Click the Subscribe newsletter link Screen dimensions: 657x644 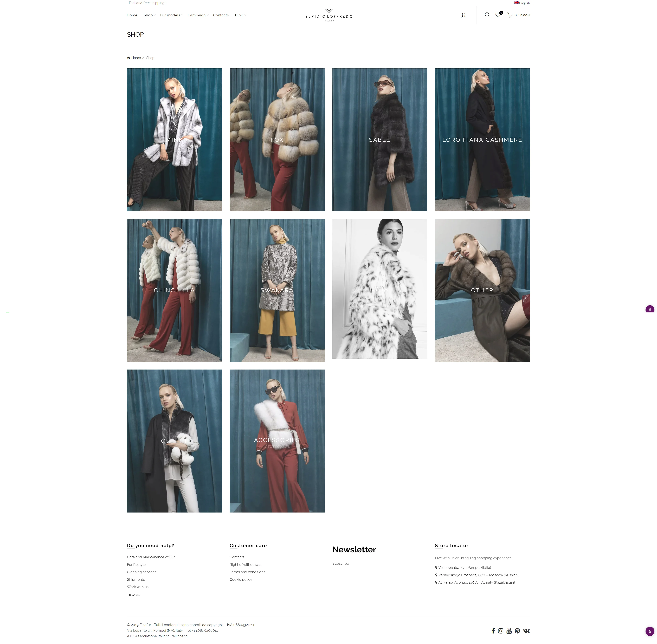coord(340,563)
